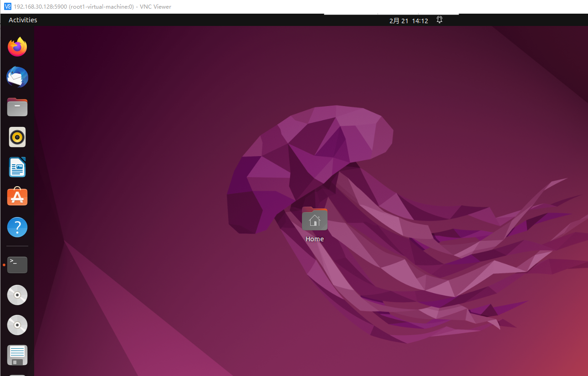Click the notification bell icon
Image resolution: width=588 pixels, height=376 pixels.
coord(440,20)
